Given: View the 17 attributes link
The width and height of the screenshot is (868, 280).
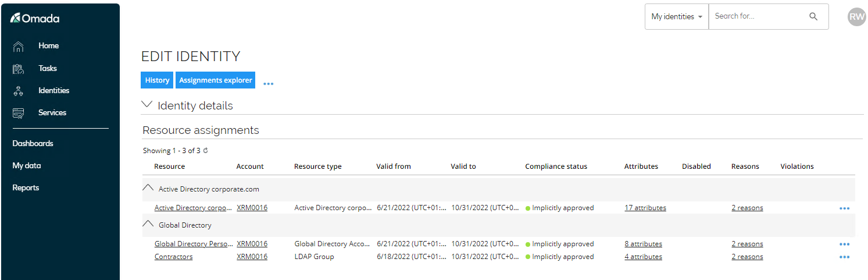Looking at the screenshot, I should 645,208.
